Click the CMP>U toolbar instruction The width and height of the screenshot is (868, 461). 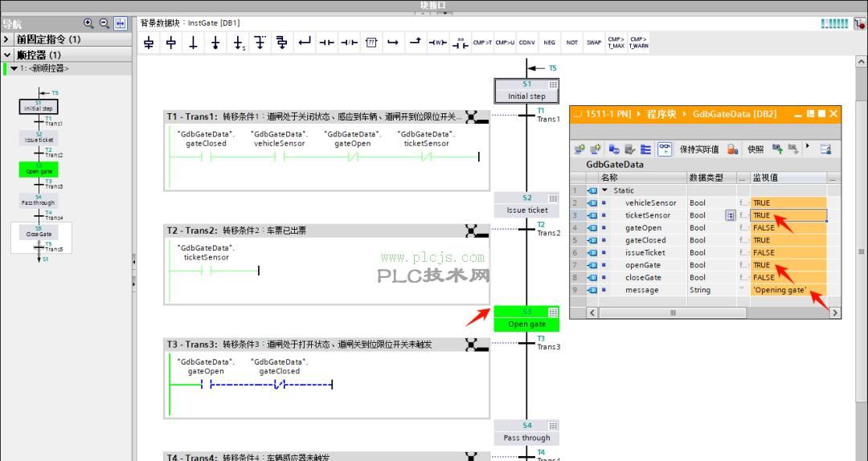coord(505,43)
